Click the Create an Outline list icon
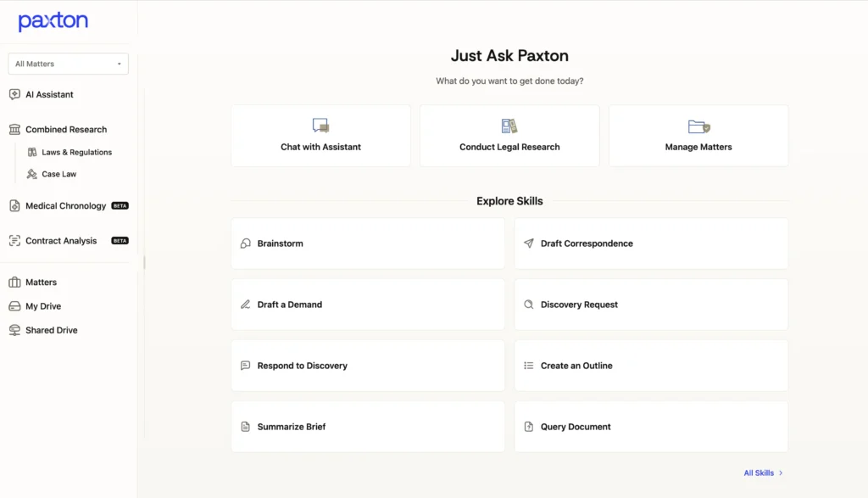 pyautogui.click(x=529, y=366)
